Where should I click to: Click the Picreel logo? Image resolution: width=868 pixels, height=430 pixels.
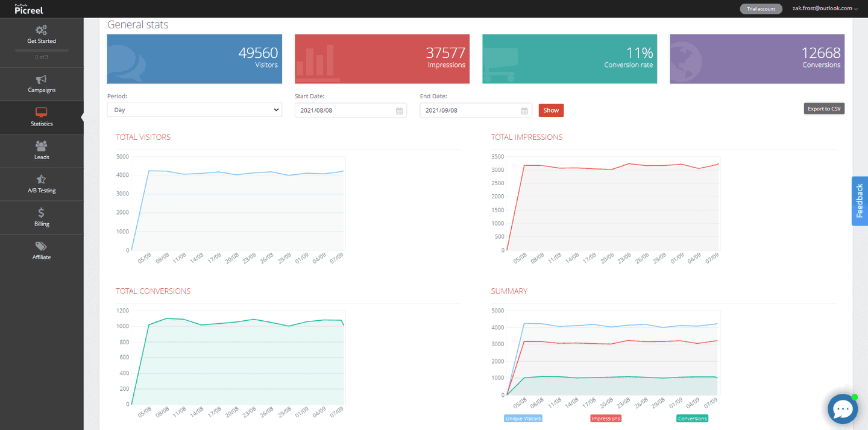click(29, 8)
